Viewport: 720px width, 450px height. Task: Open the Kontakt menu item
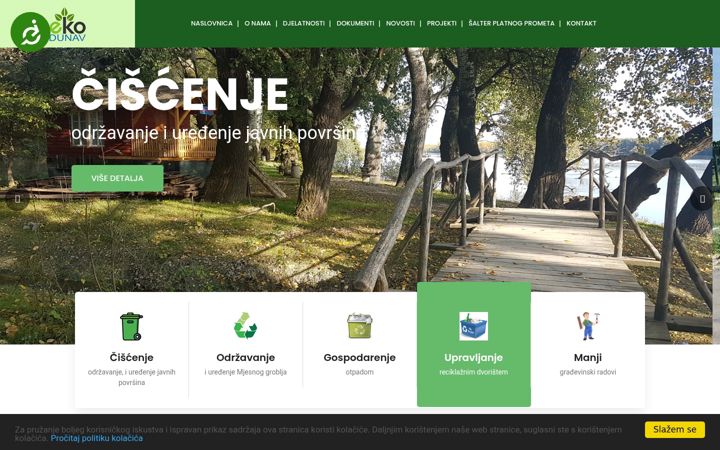coord(581,23)
